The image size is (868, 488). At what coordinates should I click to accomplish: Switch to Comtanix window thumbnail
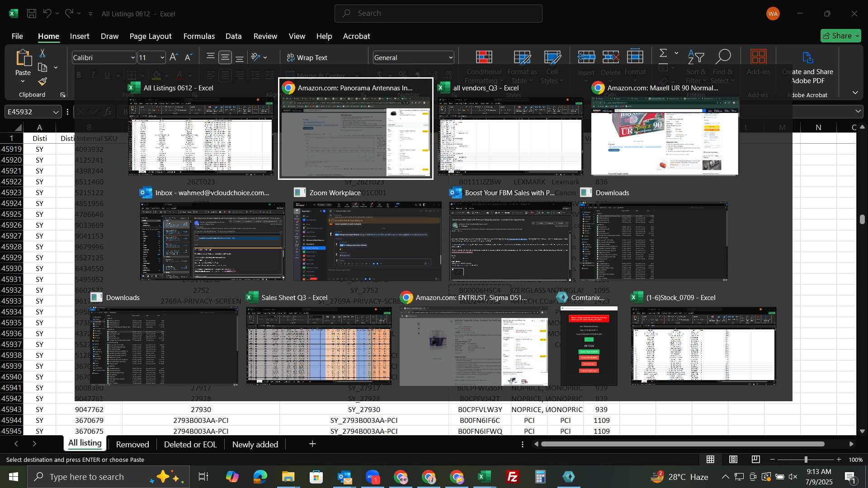click(589, 340)
